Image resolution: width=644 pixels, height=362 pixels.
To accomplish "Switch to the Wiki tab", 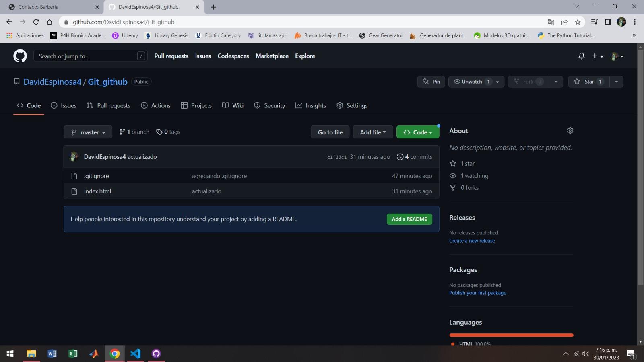I will point(233,105).
